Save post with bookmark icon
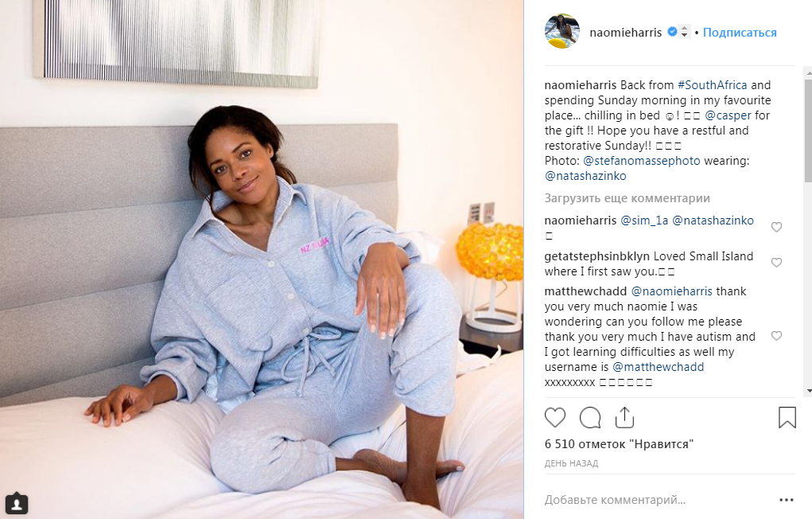 pos(787,417)
